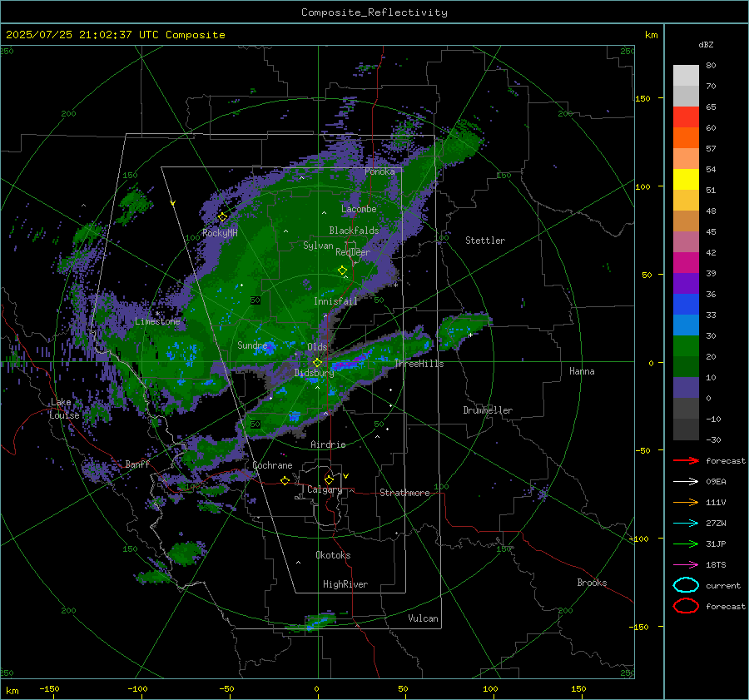Click the RockyMH label
This screenshot has height=700, width=749.
click(220, 233)
